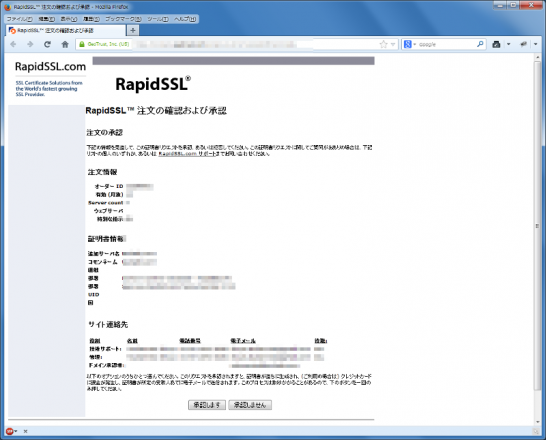The width and height of the screenshot is (546, 440).
Task: Click the large RapidSSL header logo
Action: [153, 84]
